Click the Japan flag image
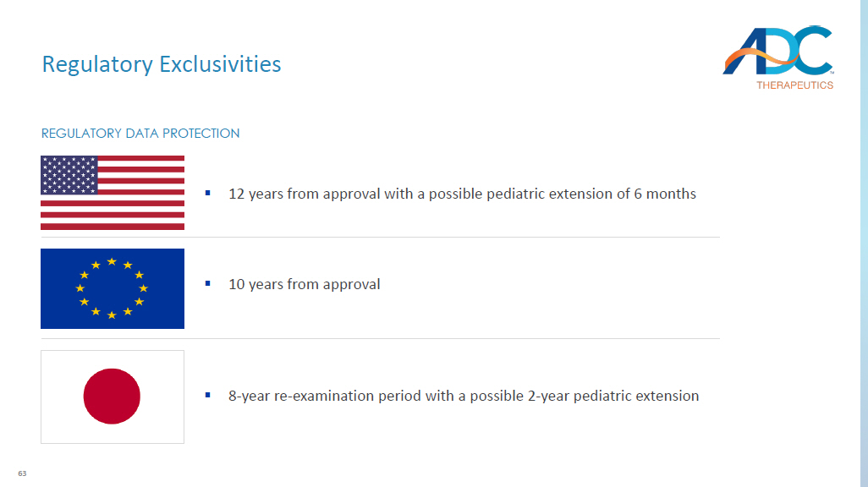868x487 pixels. click(x=113, y=397)
